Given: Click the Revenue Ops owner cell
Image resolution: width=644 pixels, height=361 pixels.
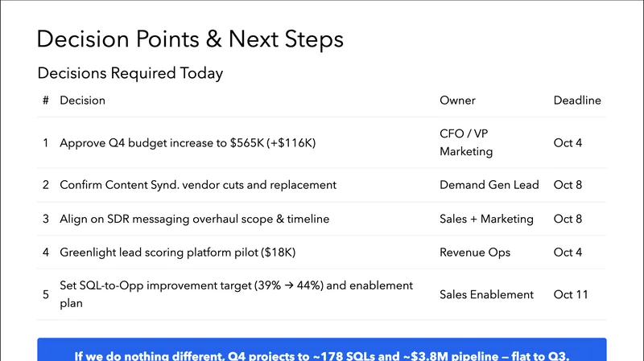Looking at the screenshot, I should 475,252.
